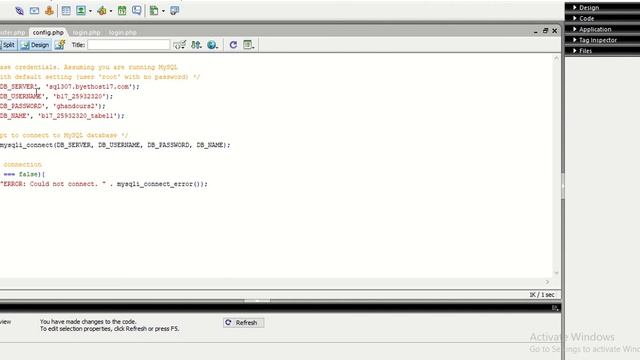The width and height of the screenshot is (640, 360).
Task: Insert a Named Anchor
Action: pyautogui.click(x=49, y=11)
